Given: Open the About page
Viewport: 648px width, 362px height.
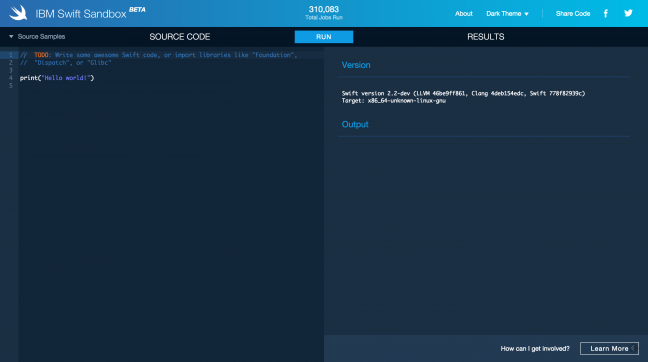Looking at the screenshot, I should pyautogui.click(x=464, y=14).
